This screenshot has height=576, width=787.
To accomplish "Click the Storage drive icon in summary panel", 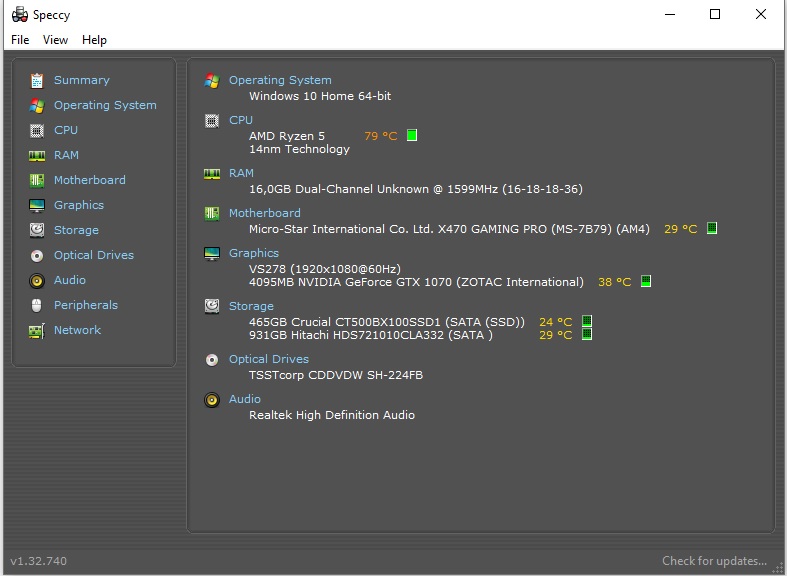I will (x=212, y=306).
